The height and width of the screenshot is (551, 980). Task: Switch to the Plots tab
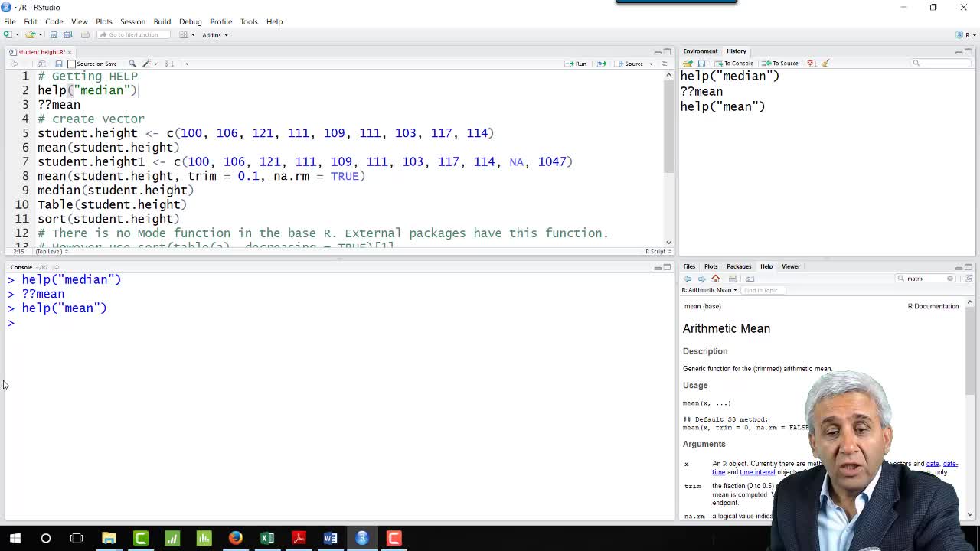[x=711, y=266]
